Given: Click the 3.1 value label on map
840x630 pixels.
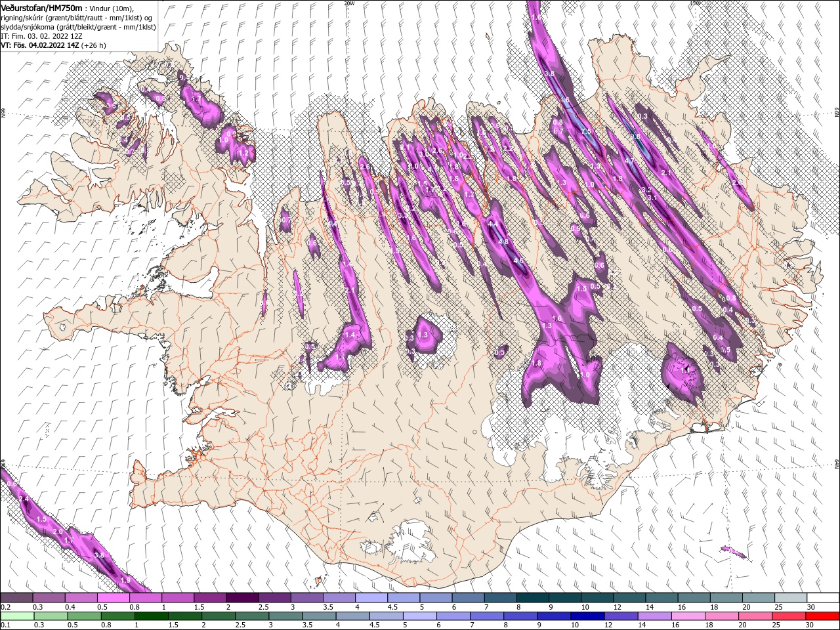Looking at the screenshot, I should [x=652, y=198].
